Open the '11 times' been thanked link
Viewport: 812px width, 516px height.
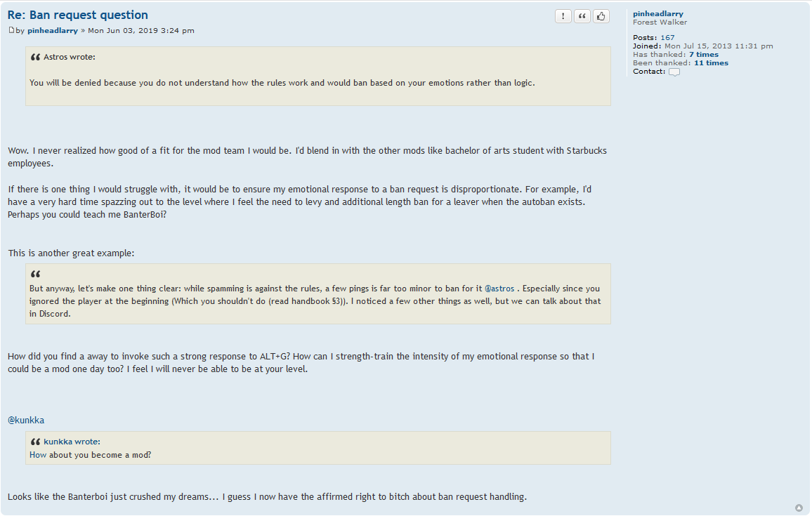pos(711,63)
